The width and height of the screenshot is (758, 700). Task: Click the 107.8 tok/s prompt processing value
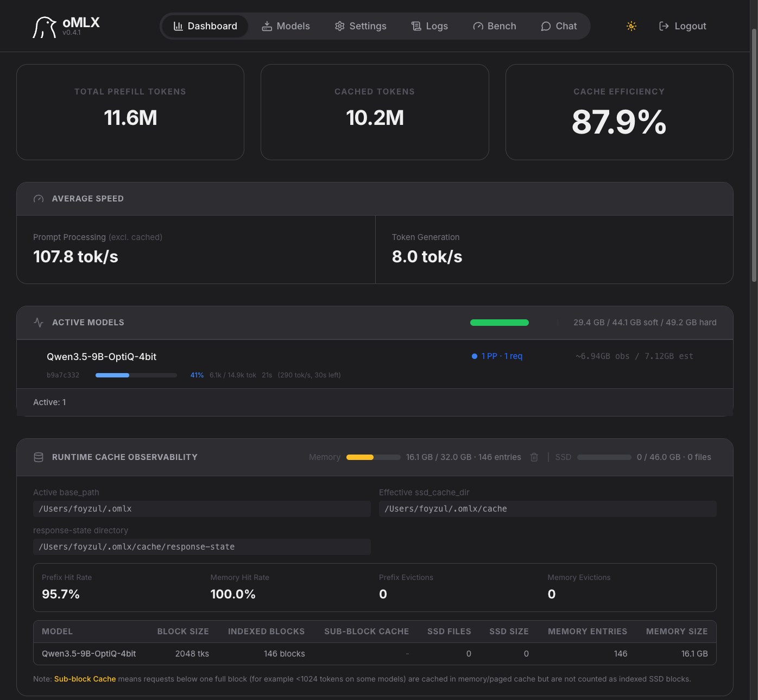[75, 257]
